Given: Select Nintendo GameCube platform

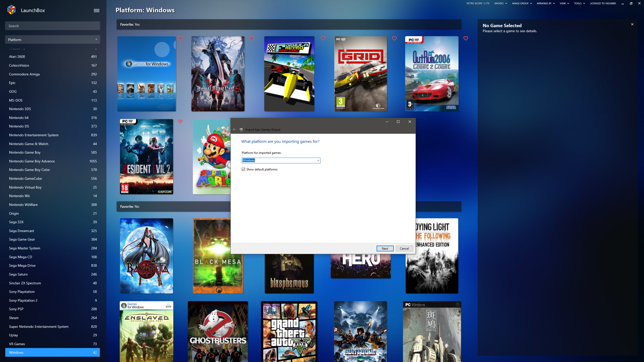Looking at the screenshot, I should coord(53,178).
